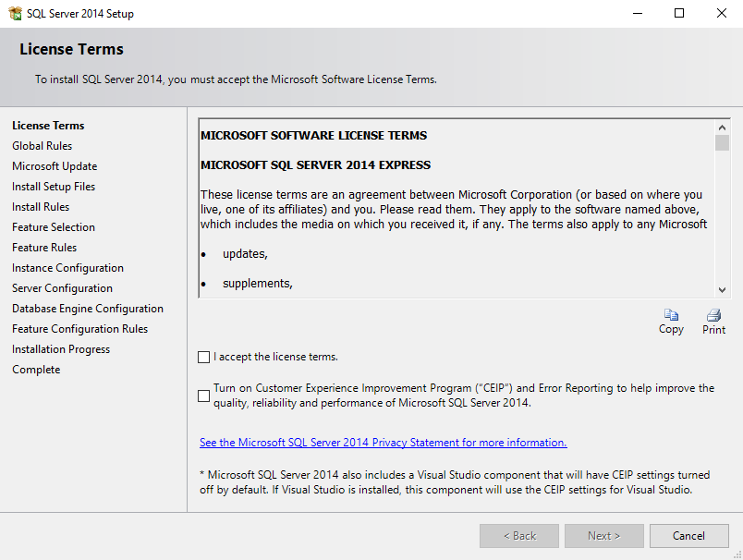Image resolution: width=743 pixels, height=560 pixels.
Task: Click the SQL Server Setup title bar icon
Action: 15,14
